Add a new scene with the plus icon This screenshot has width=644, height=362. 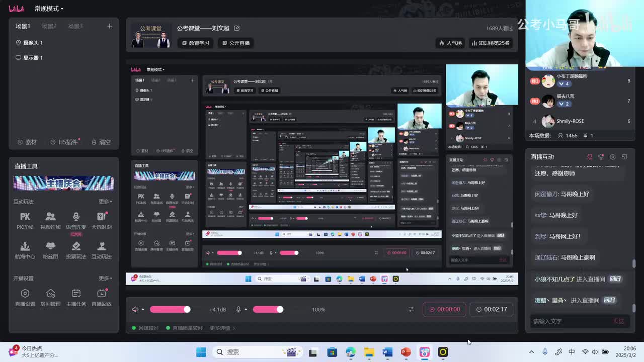(x=110, y=26)
